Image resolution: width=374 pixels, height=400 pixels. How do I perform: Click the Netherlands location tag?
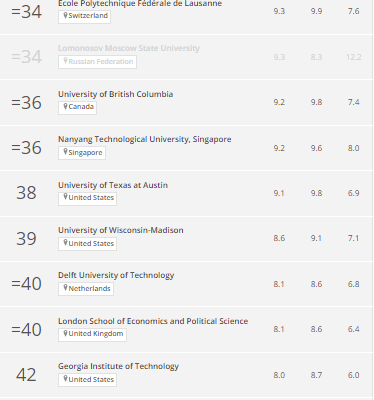(x=86, y=289)
